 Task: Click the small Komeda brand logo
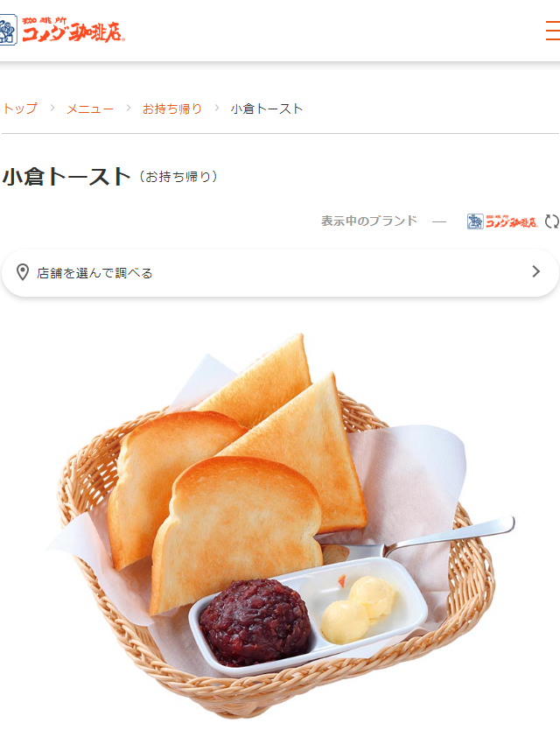(503, 221)
